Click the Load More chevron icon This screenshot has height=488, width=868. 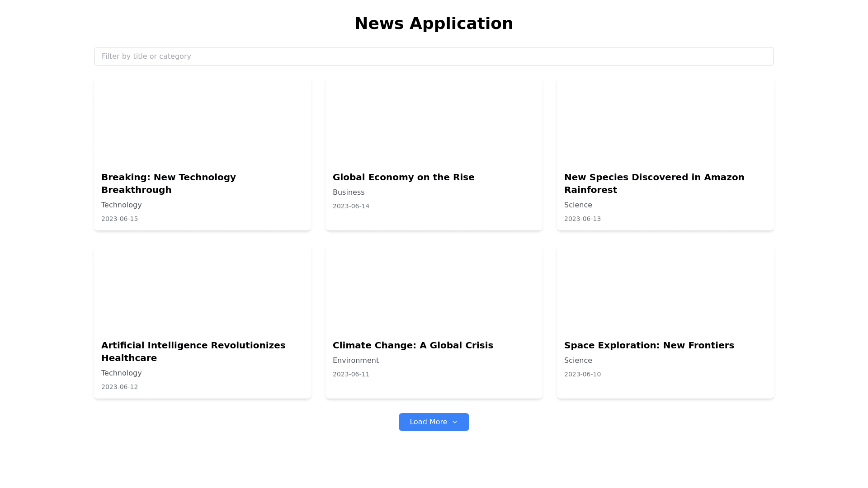pyautogui.click(x=455, y=422)
